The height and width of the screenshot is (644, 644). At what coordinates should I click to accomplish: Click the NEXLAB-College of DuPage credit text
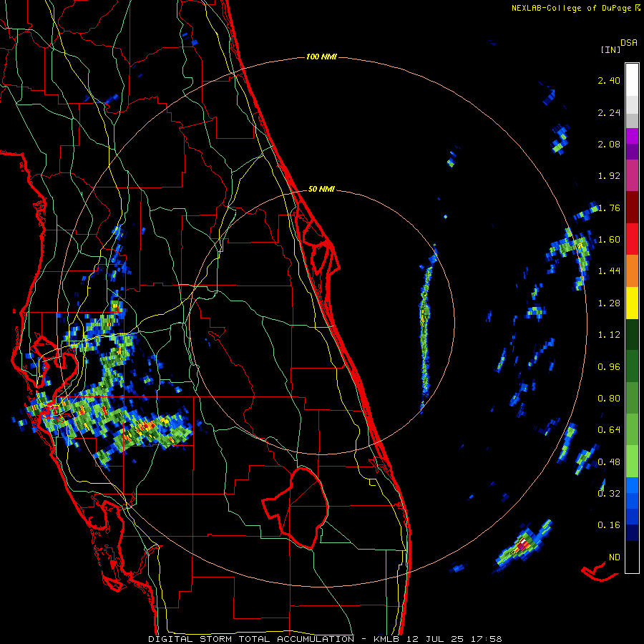(571, 8)
